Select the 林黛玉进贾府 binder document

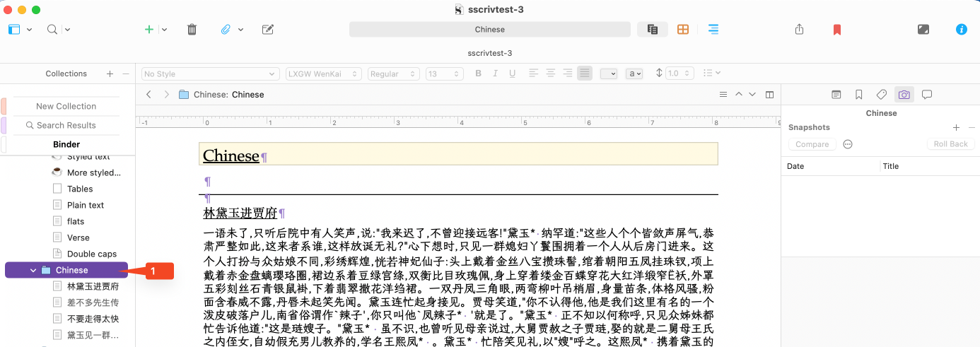(93, 286)
